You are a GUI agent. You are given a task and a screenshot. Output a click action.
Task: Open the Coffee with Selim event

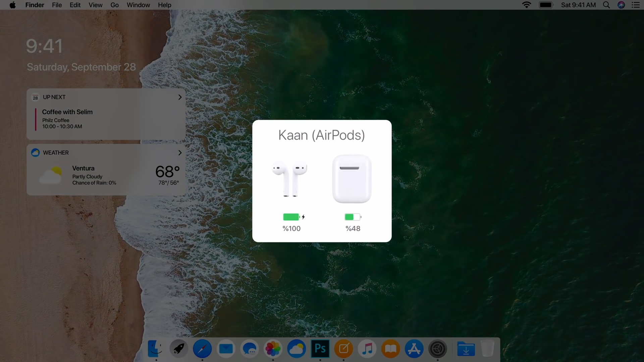coord(67,112)
